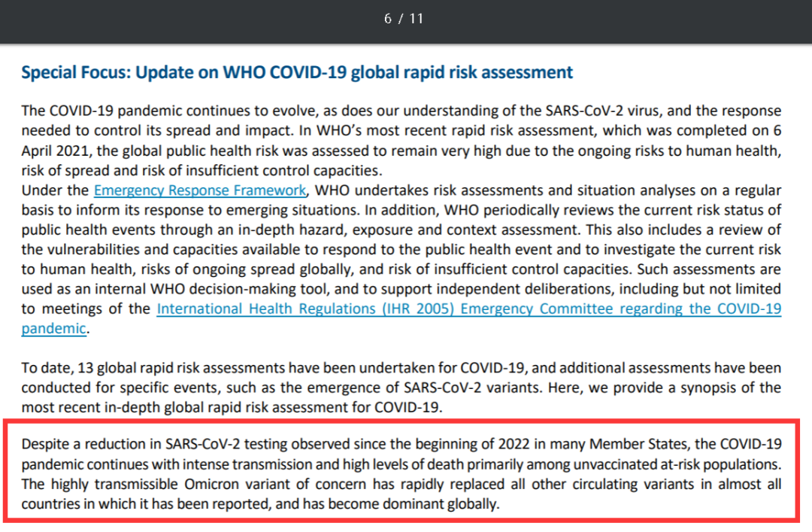This screenshot has height=532, width=812.
Task: Open the Emergency Response Framework link
Action: (x=199, y=190)
